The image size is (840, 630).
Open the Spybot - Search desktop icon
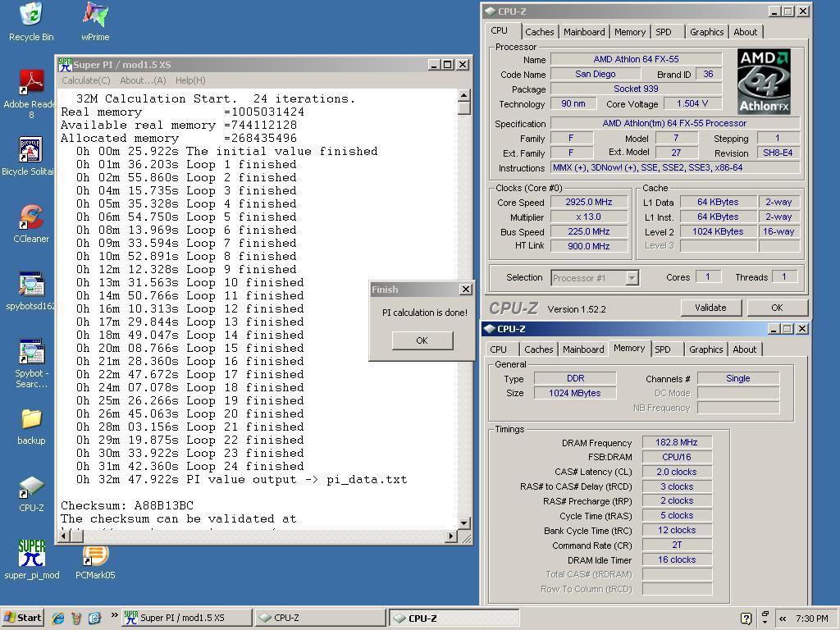pos(31,363)
